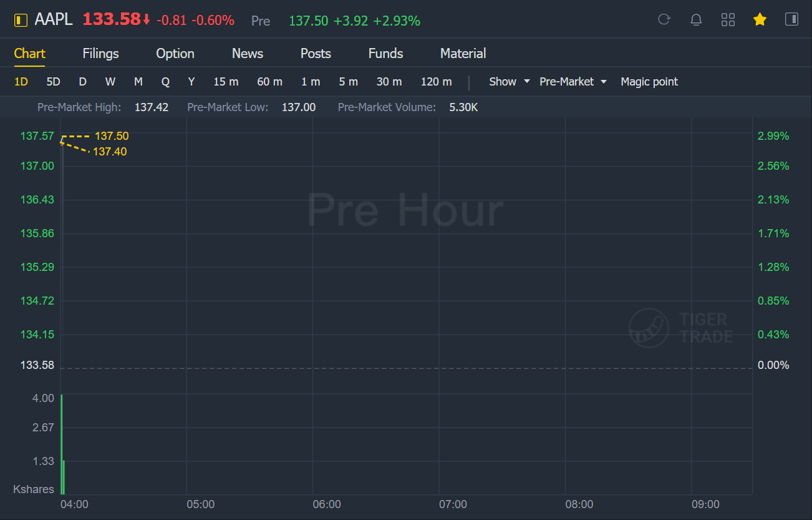The width and height of the screenshot is (812, 520).
Task: Click the 0.00% baseline label
Action: point(773,365)
